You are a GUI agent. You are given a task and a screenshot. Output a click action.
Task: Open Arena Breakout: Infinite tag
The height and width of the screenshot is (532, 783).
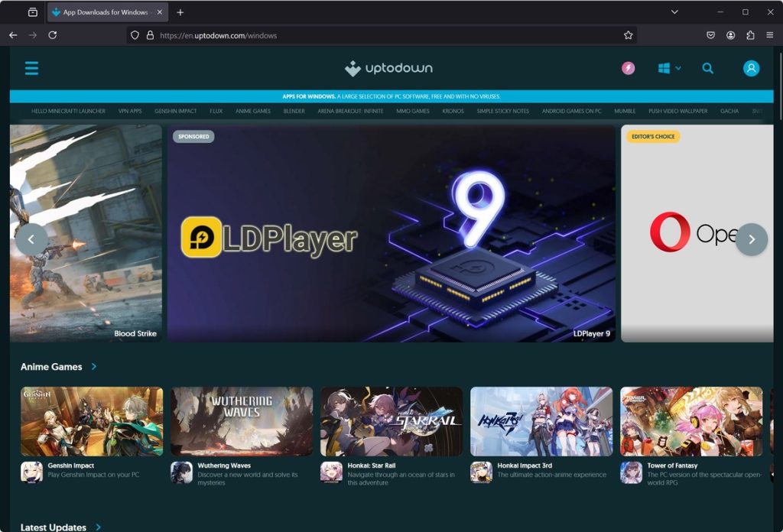pyautogui.click(x=350, y=112)
